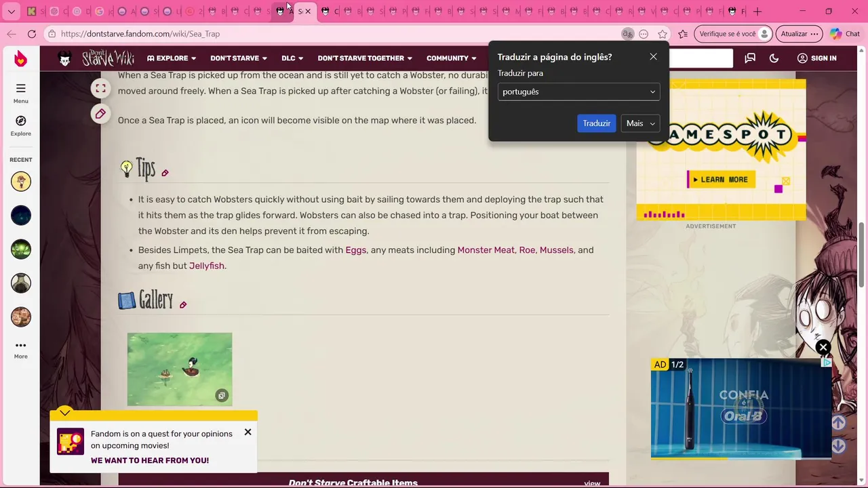Click the Fandom flame logo
Image resolution: width=868 pixels, height=488 pixels.
coord(20,59)
